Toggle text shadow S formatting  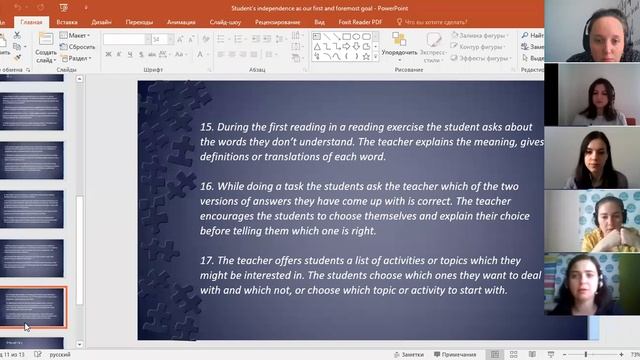(x=141, y=54)
